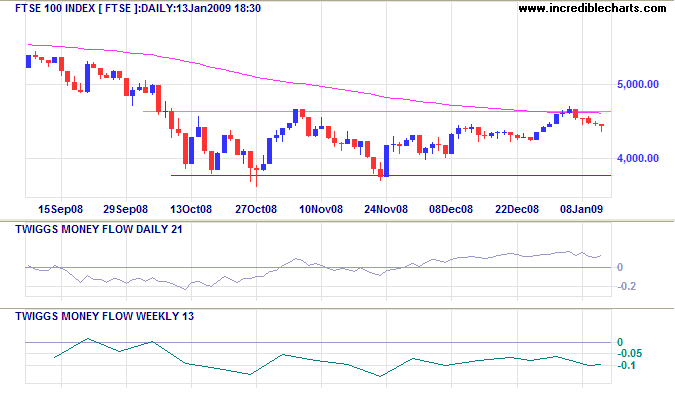Click the -0.2 label on daily money flow axis
Image resolution: width=675 pixels, height=395 pixels.
[626, 287]
